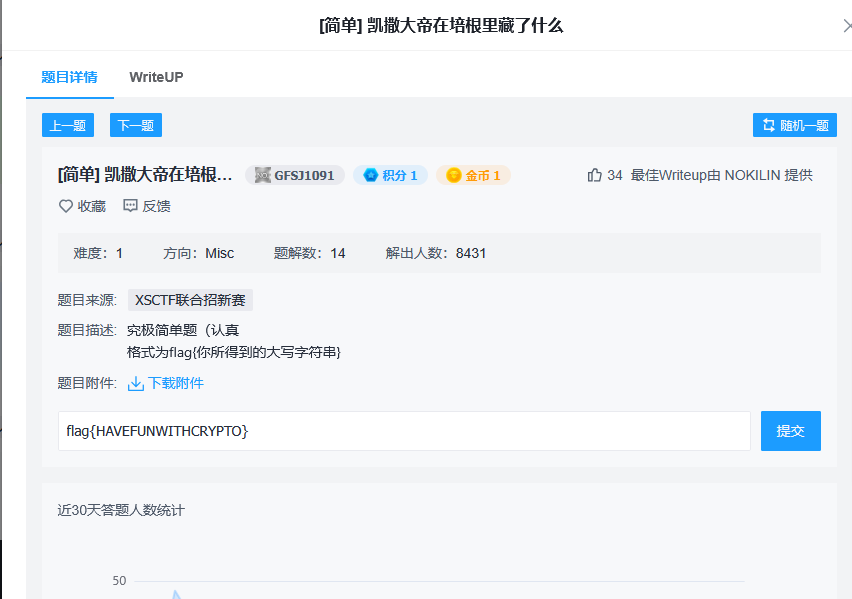Image resolution: width=852 pixels, height=599 pixels.
Task: Click the 近30天答题人数统计 chart title
Action: pyautogui.click(x=121, y=510)
